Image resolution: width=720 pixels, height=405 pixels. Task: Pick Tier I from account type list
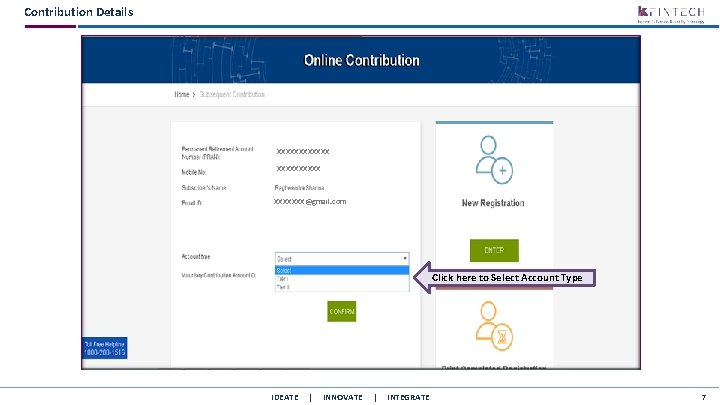(342, 279)
